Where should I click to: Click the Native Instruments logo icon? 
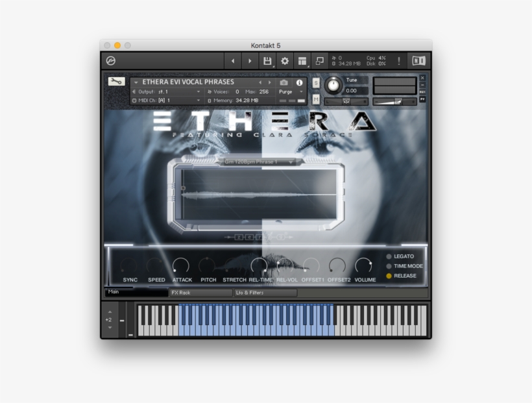[419, 60]
